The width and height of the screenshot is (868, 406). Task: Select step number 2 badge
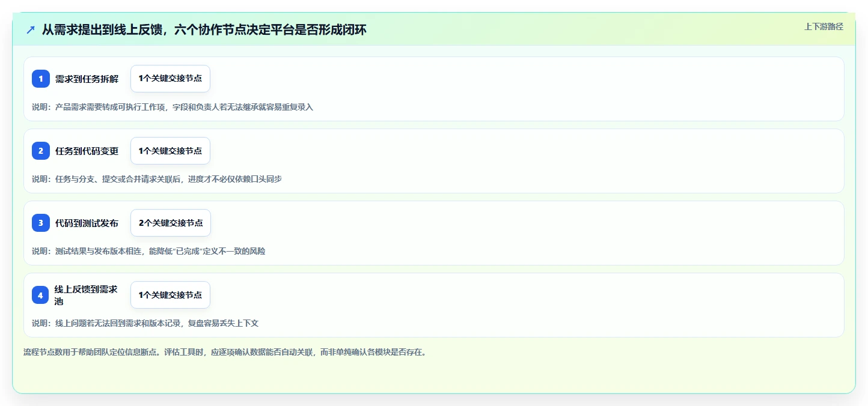(x=41, y=151)
